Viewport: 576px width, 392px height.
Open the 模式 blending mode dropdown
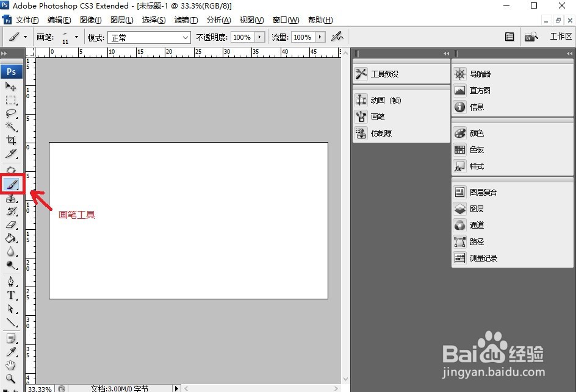149,37
